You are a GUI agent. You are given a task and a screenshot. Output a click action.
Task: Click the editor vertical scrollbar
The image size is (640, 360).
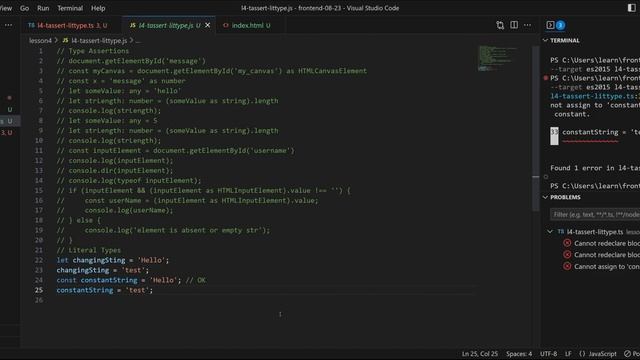536,129
